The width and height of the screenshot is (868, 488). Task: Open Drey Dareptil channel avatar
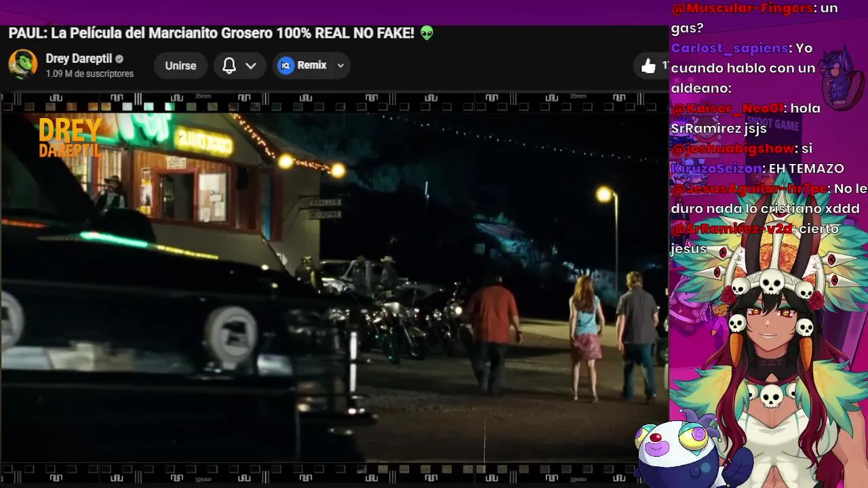click(x=22, y=65)
